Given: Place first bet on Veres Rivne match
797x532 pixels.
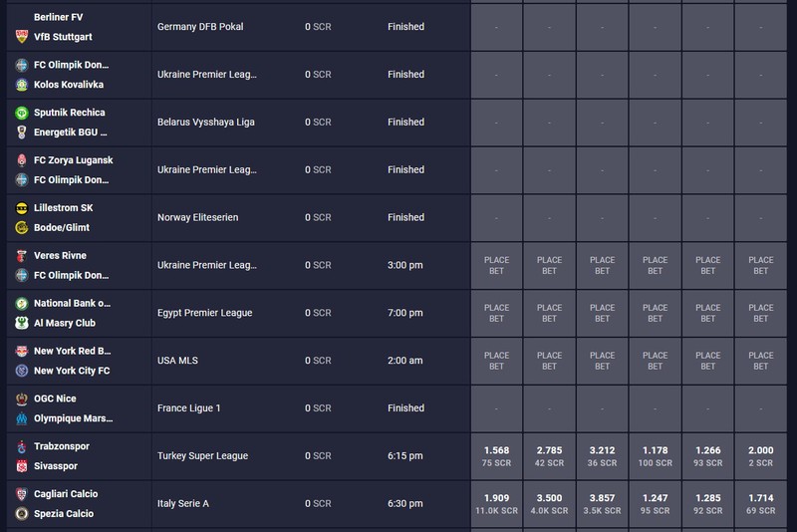Looking at the screenshot, I should pos(496,265).
